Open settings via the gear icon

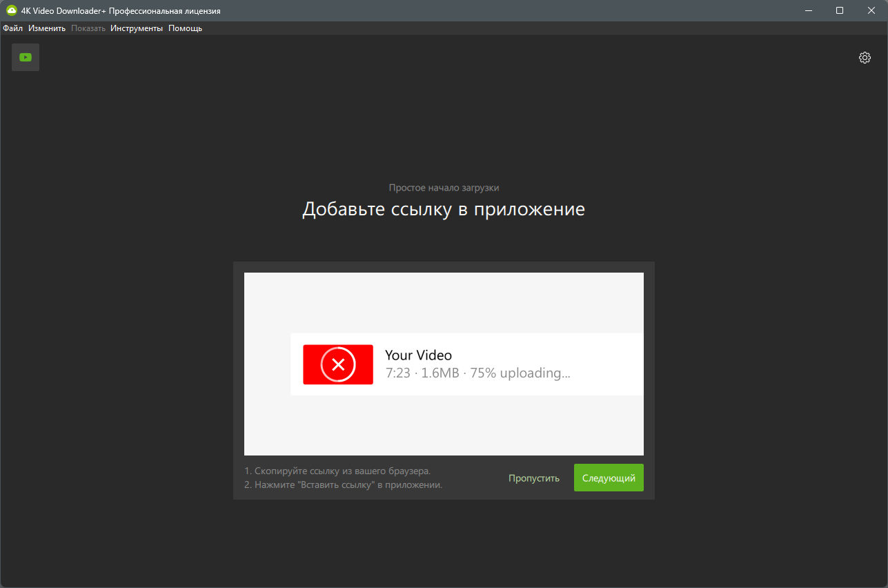pyautogui.click(x=865, y=57)
